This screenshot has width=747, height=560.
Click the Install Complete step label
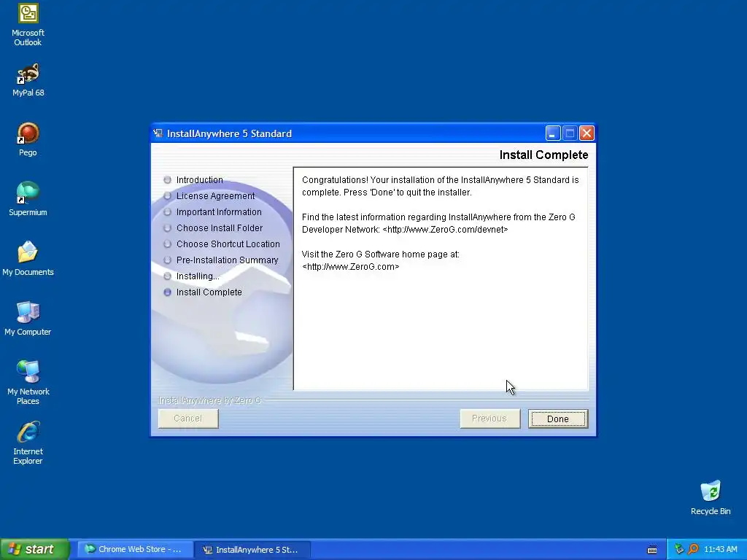[x=209, y=292]
